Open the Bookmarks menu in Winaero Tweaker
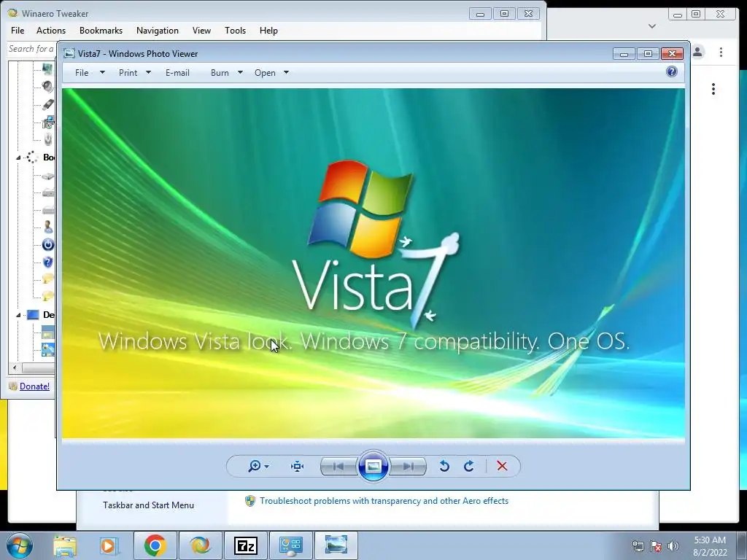747x560 pixels. pos(101,31)
